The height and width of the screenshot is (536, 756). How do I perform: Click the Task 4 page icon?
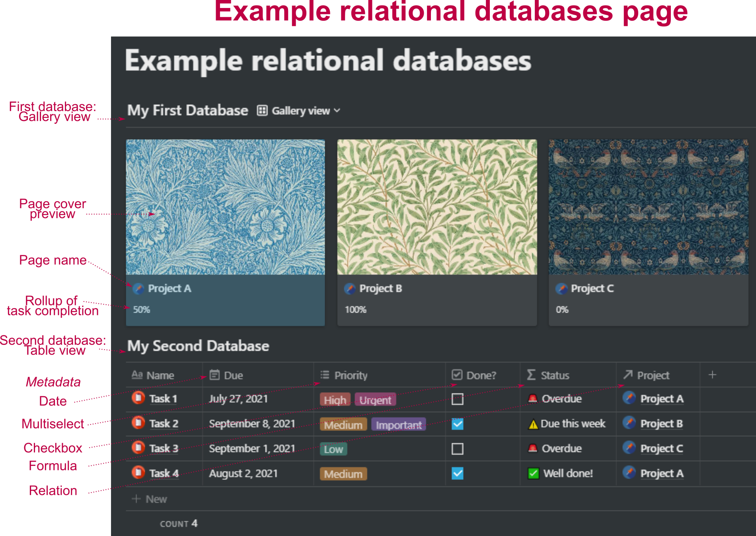[x=138, y=473]
